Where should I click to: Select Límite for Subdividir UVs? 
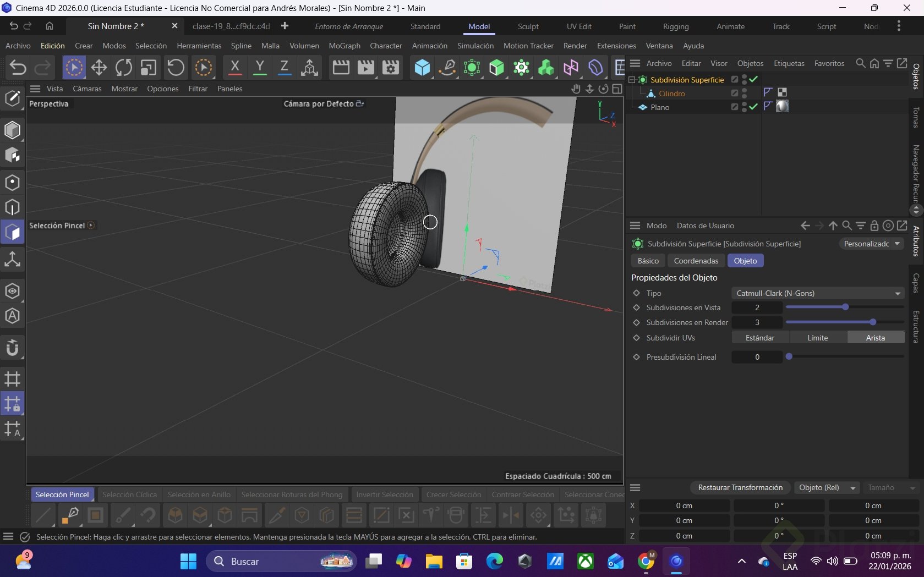click(x=817, y=338)
